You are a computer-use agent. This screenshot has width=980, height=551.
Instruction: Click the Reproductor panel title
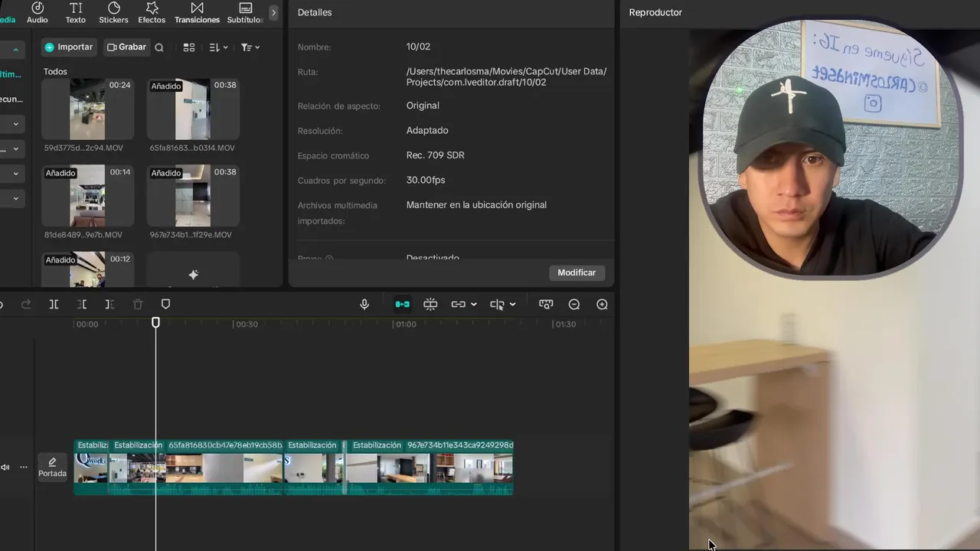tap(655, 12)
